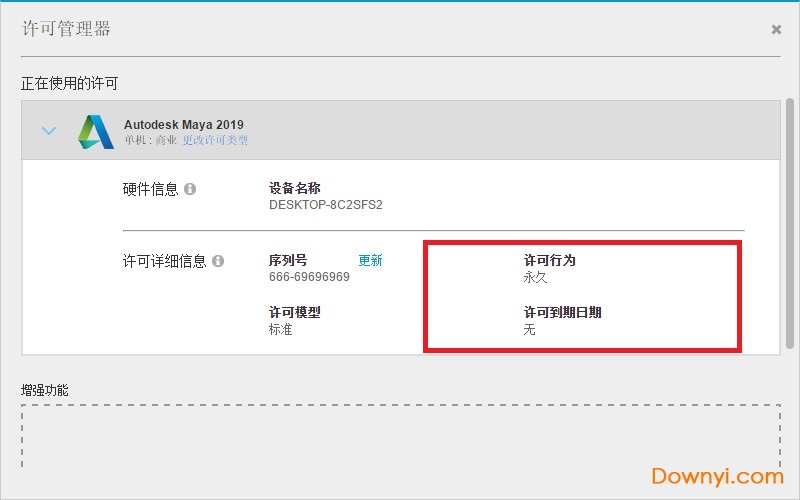This screenshot has height=500, width=800.
Task: Click the info icon beside 硬件信息
Action: [190, 189]
